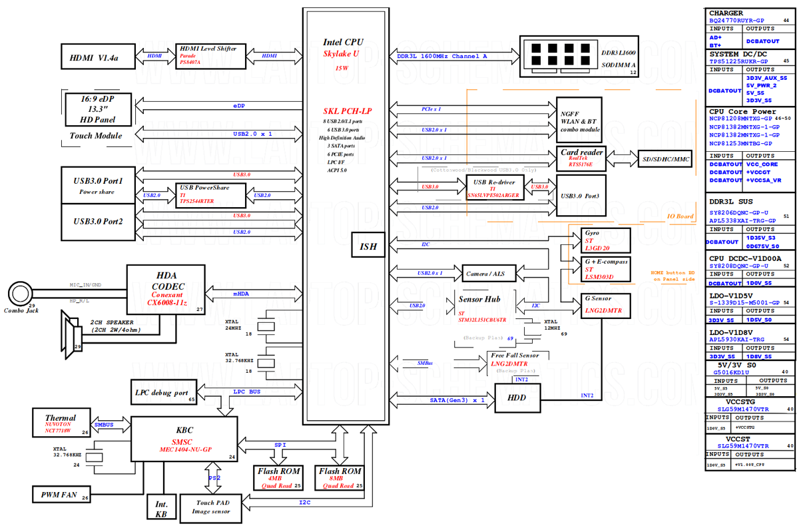Click the 'SPI' bus label
The image size is (799, 532).
coord(280,444)
